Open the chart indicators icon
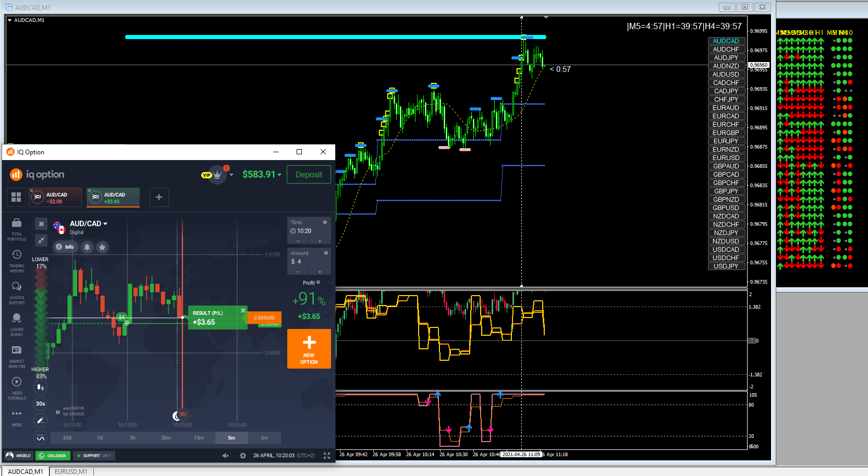This screenshot has width=868, height=476. point(40,438)
